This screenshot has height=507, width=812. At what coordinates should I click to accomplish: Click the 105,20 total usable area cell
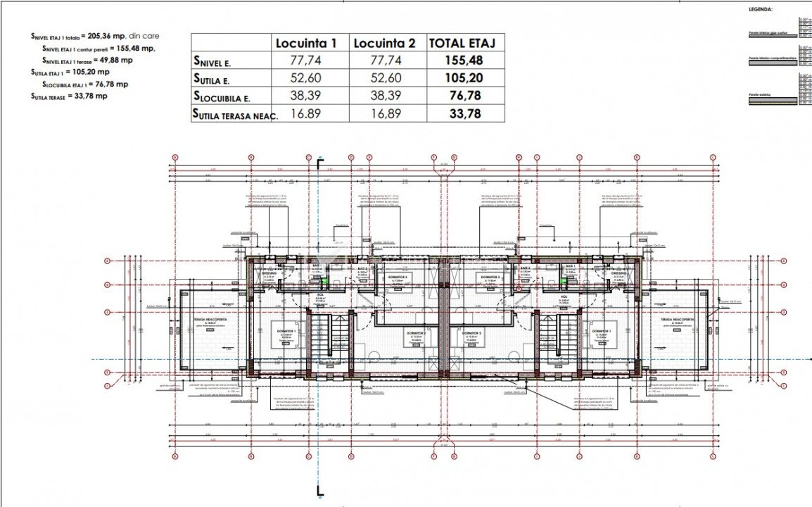(x=464, y=78)
